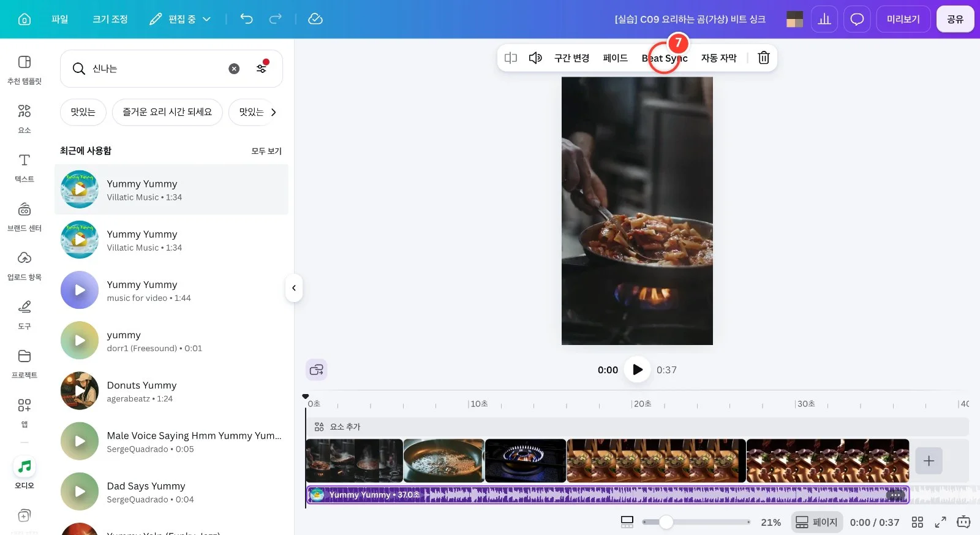Play Male Voice Saying Hmm Yummy track

80,441
